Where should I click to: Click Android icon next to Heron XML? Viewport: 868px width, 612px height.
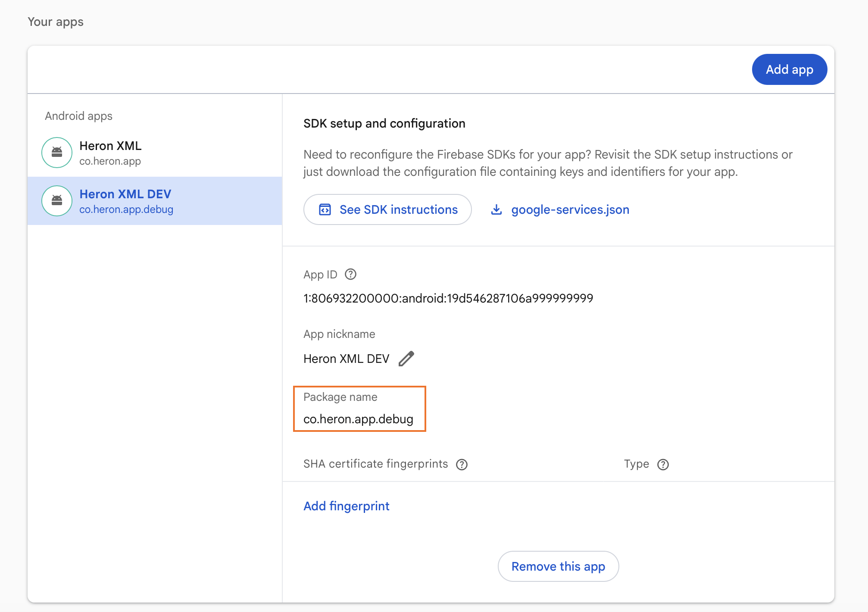[57, 153]
